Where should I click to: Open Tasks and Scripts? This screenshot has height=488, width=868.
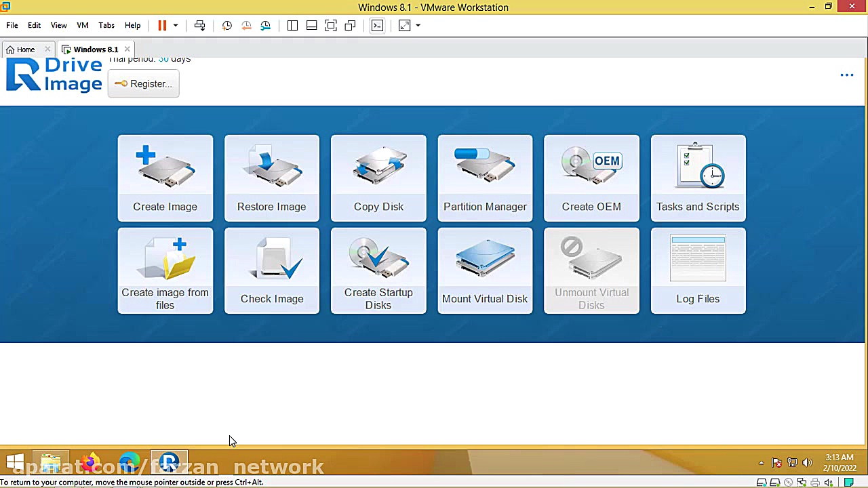coord(698,178)
